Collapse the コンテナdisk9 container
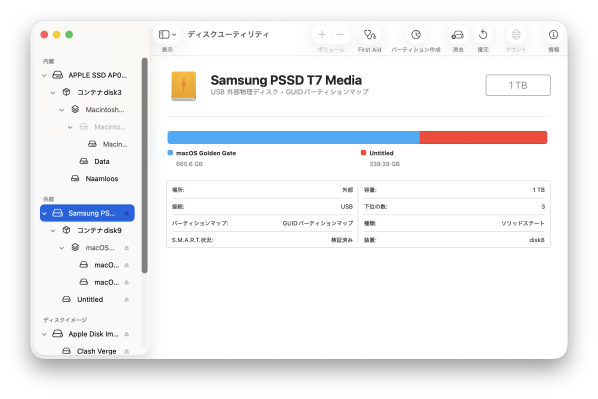This screenshot has height=399, width=598. coord(53,230)
